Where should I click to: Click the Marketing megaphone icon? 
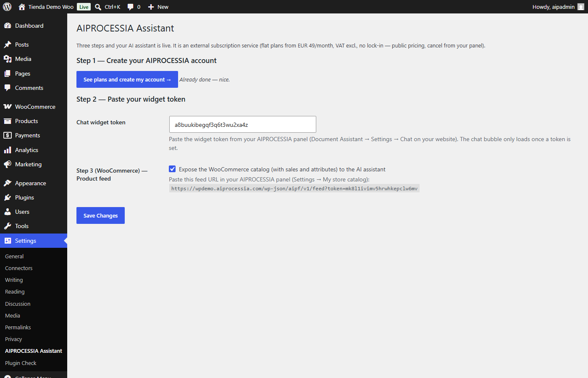click(x=8, y=164)
